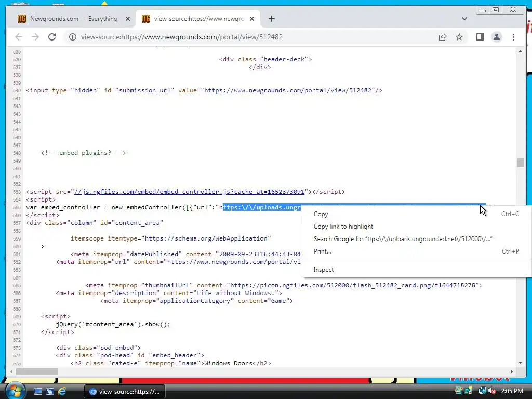Click the vertical scrollbar thumb
This screenshot has width=532, height=399.
(520, 163)
